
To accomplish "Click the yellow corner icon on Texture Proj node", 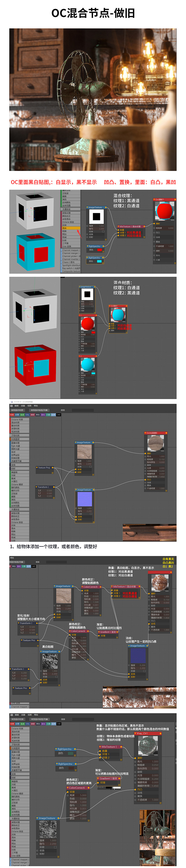I will click(x=52, y=473).
